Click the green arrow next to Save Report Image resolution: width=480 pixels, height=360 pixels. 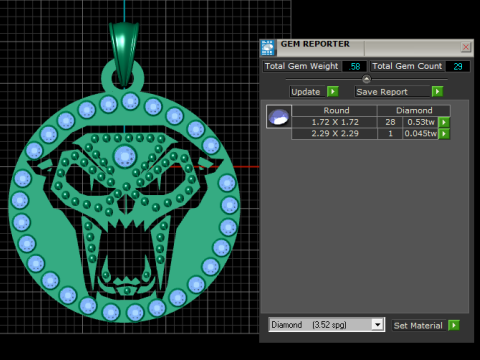click(x=437, y=91)
